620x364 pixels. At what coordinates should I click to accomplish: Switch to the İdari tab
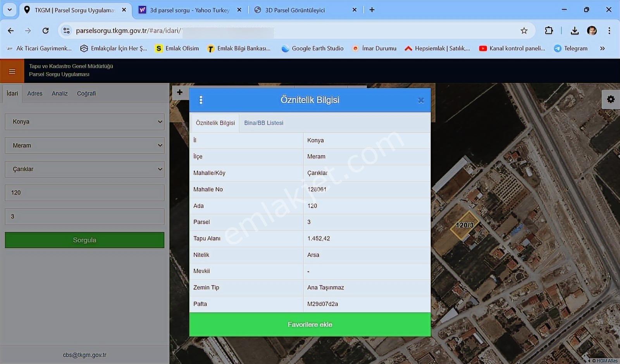(x=12, y=93)
